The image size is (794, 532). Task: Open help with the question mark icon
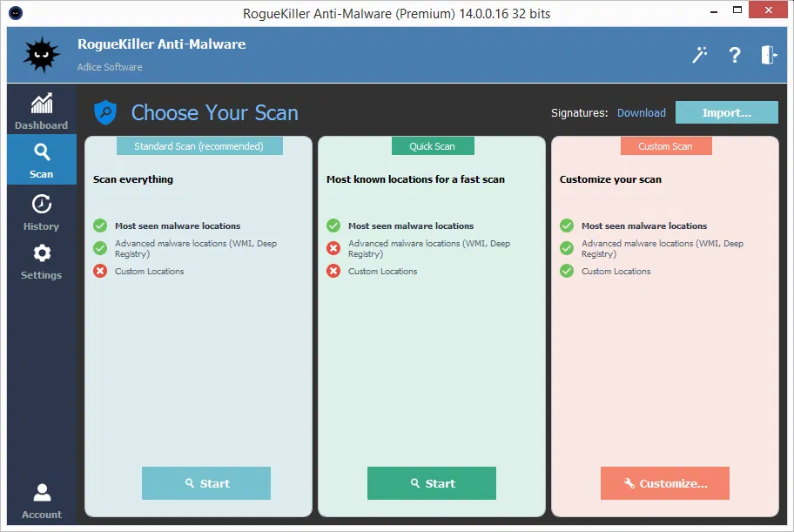tap(735, 55)
